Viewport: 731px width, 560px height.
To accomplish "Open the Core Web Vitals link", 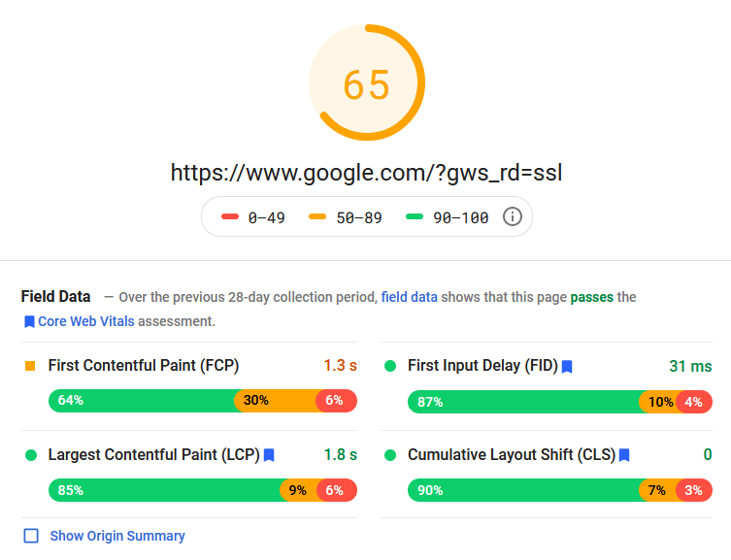I will click(x=86, y=321).
